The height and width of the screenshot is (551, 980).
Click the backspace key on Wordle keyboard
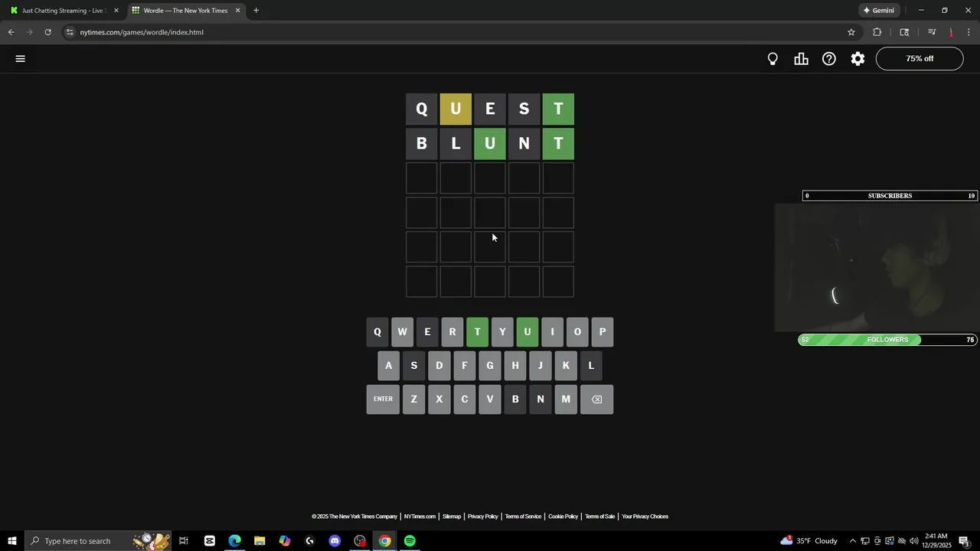596,399
